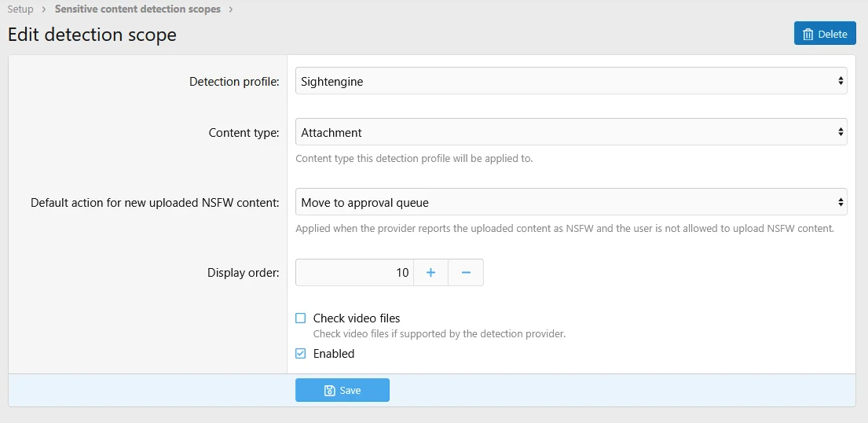The width and height of the screenshot is (868, 423).
Task: Focus the Display order number field
Action: click(x=355, y=272)
